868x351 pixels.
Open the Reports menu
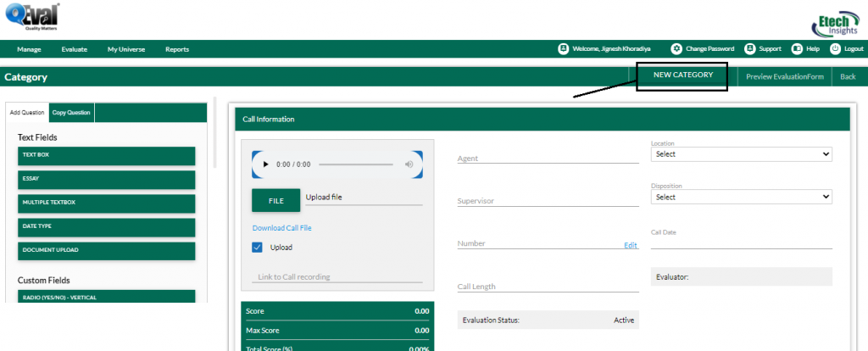(177, 49)
